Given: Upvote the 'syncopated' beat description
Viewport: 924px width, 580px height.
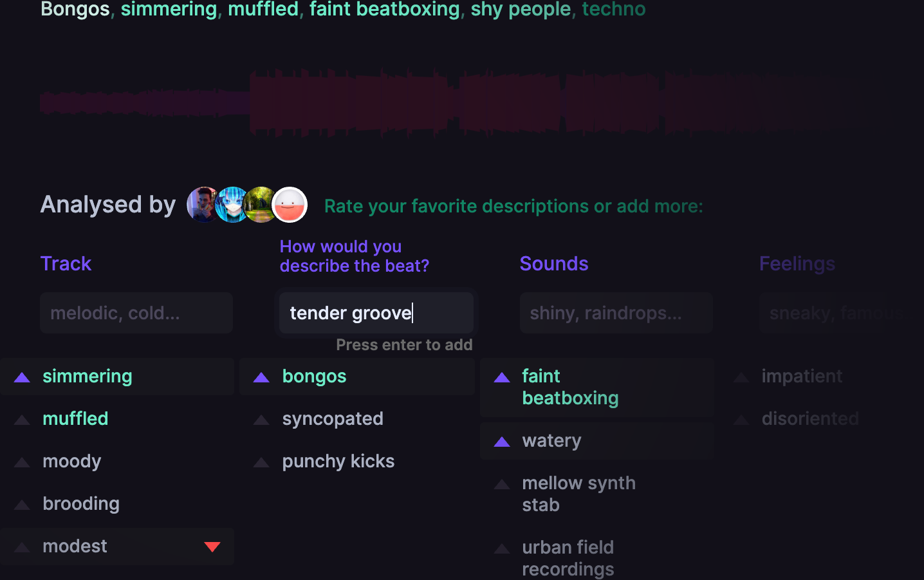Looking at the screenshot, I should tap(261, 420).
